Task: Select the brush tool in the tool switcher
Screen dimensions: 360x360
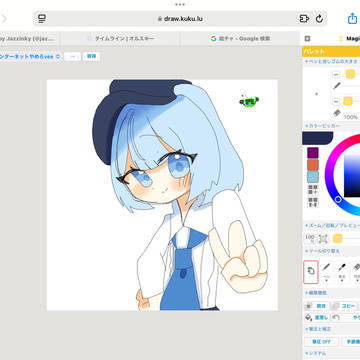Action: (x=341, y=272)
